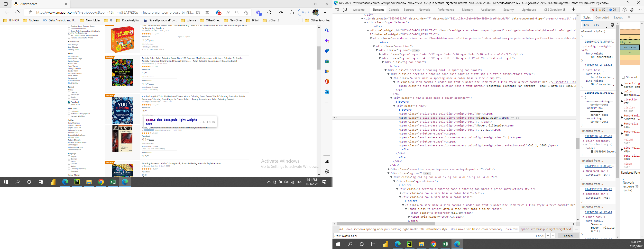Show more Styles pane tabs chevron
Screen dimensions: 644x249
pyautogui.click(x=629, y=18)
